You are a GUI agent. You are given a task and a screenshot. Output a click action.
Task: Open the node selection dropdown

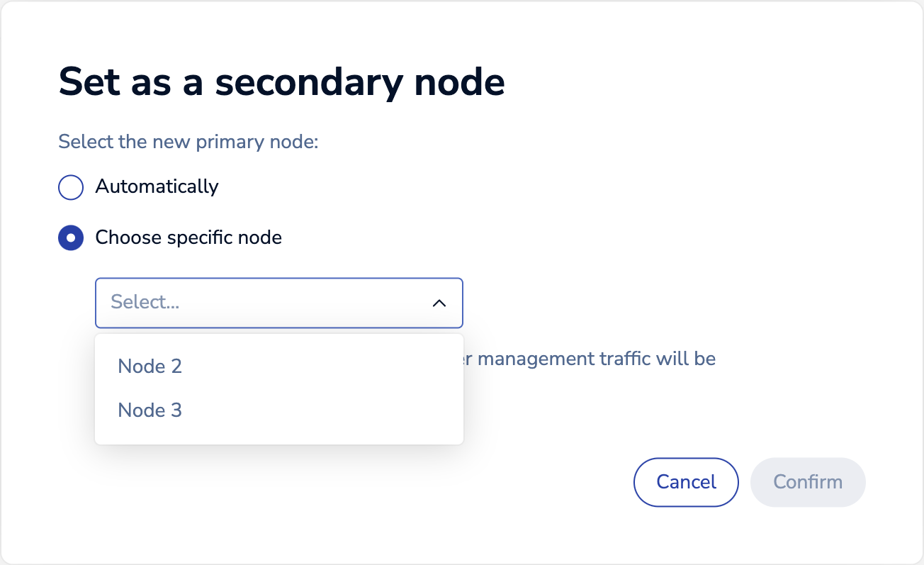tap(279, 303)
